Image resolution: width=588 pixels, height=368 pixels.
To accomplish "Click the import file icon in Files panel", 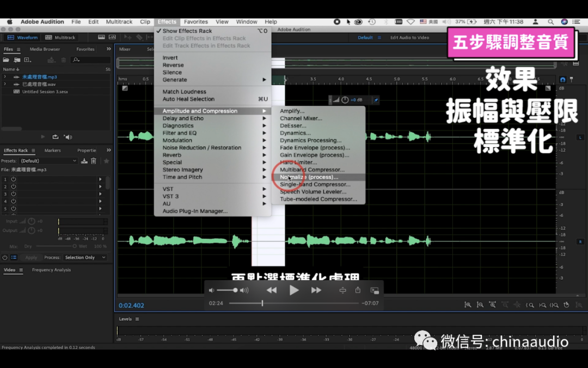I will [17, 60].
